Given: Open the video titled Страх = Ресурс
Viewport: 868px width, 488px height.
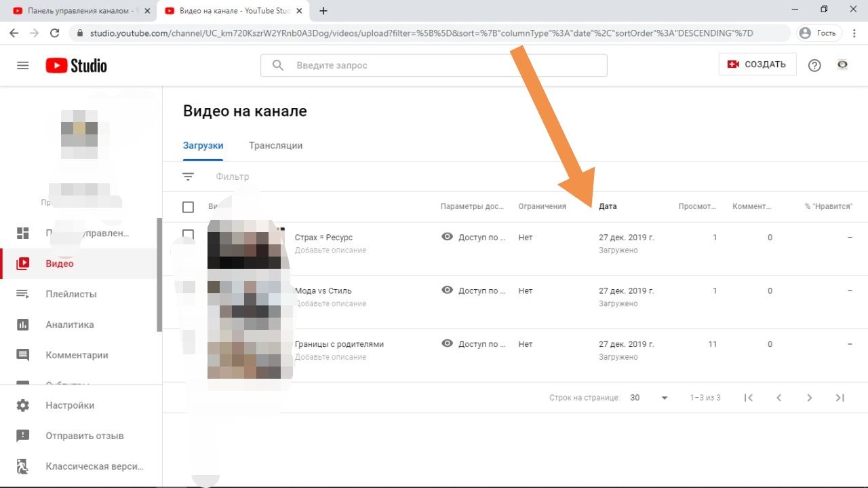Looking at the screenshot, I should tap(323, 238).
